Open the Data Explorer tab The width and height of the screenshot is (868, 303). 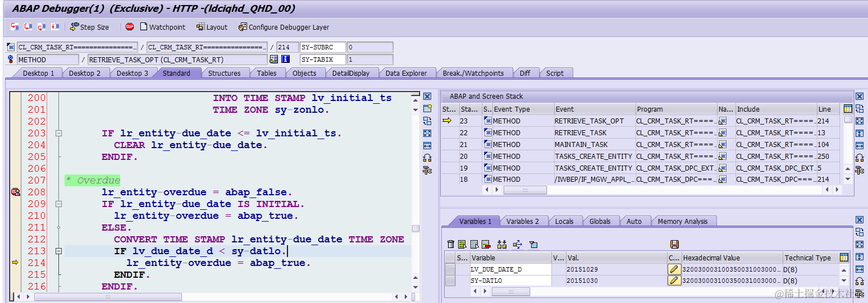pyautogui.click(x=406, y=73)
